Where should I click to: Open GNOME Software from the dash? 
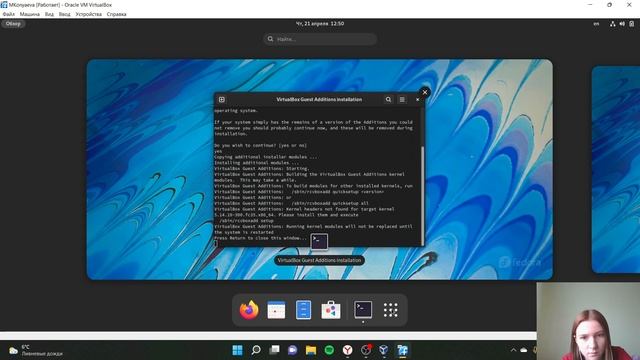tap(331, 310)
